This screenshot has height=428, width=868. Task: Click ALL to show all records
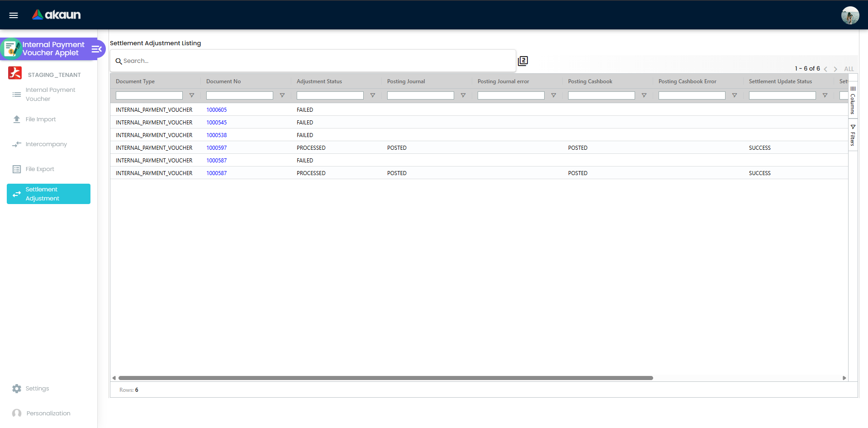(x=849, y=69)
